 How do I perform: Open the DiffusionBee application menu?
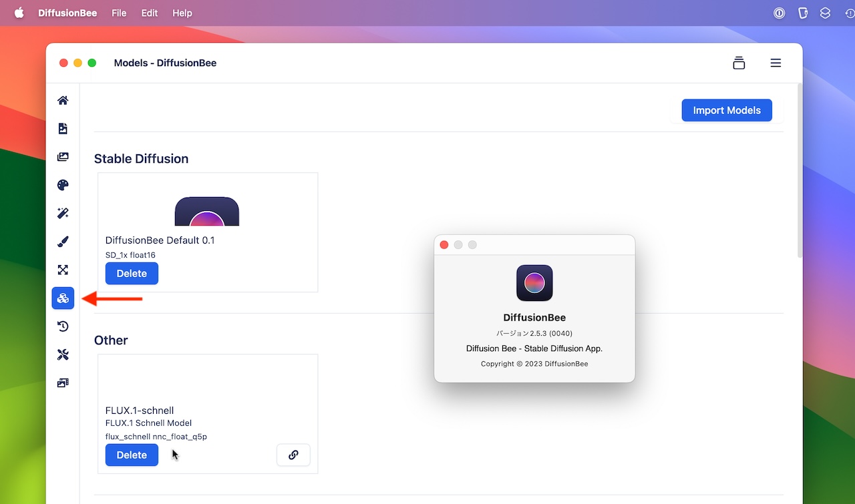[x=68, y=13]
